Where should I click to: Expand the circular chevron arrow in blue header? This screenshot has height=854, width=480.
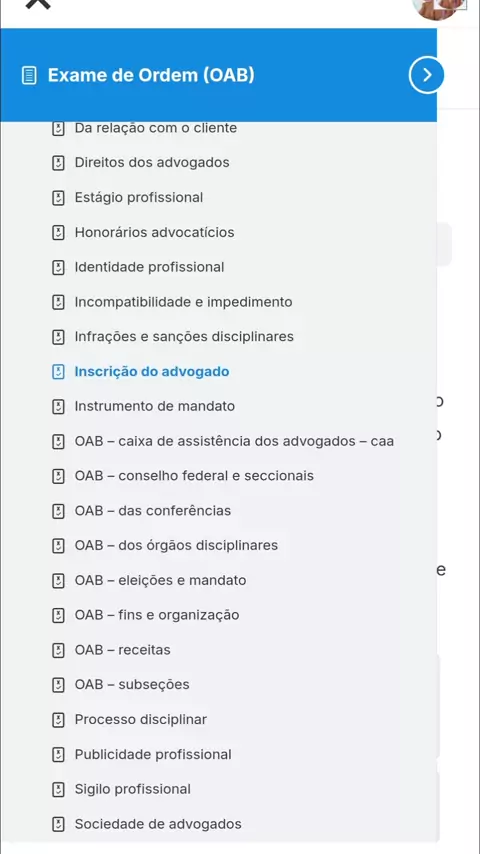(427, 75)
